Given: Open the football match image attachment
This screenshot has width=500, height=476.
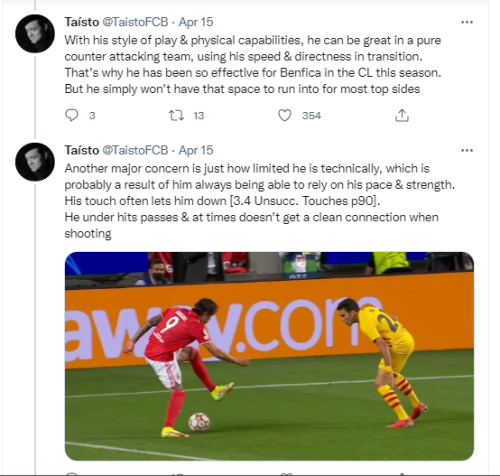Looking at the screenshot, I should tap(269, 356).
